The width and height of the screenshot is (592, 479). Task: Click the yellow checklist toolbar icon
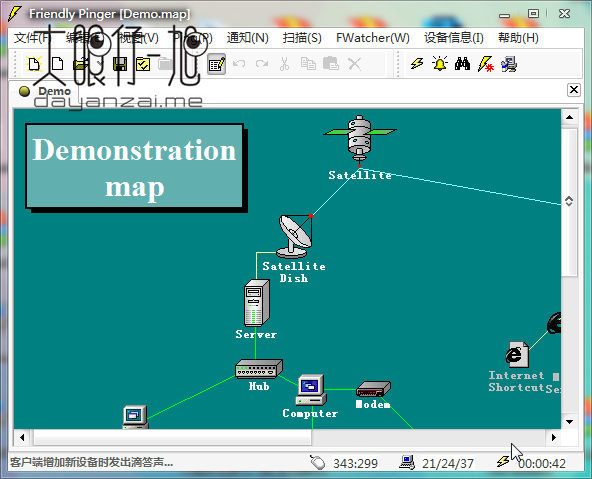tap(143, 64)
